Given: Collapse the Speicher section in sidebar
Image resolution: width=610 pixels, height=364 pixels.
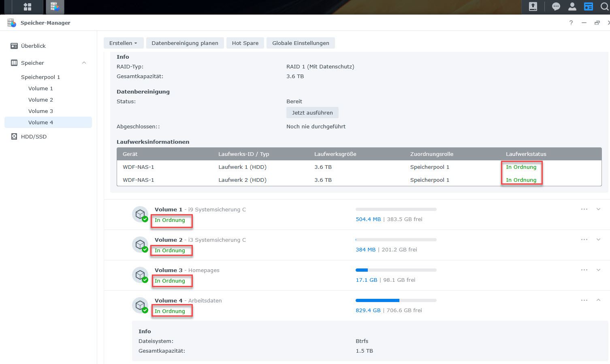Looking at the screenshot, I should click(84, 63).
